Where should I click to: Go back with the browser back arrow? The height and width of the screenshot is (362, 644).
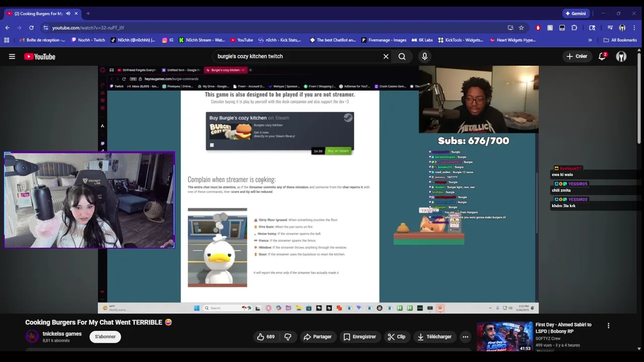point(7,28)
